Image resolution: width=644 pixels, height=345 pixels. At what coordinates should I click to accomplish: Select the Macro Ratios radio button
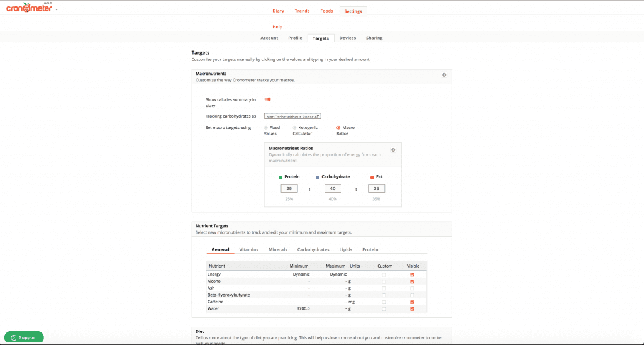pyautogui.click(x=338, y=128)
